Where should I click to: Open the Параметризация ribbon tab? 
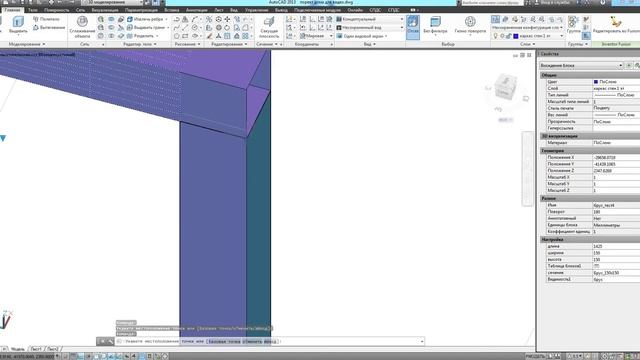coord(141,10)
